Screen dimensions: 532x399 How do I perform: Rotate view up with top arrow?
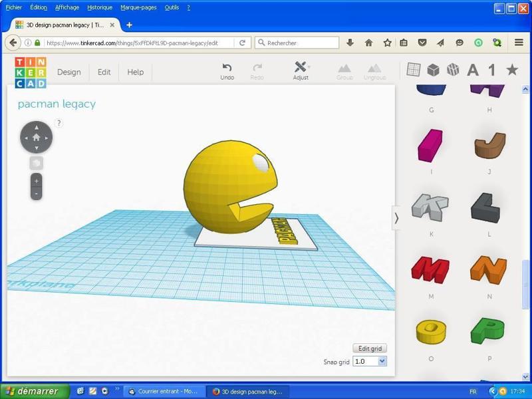click(37, 127)
